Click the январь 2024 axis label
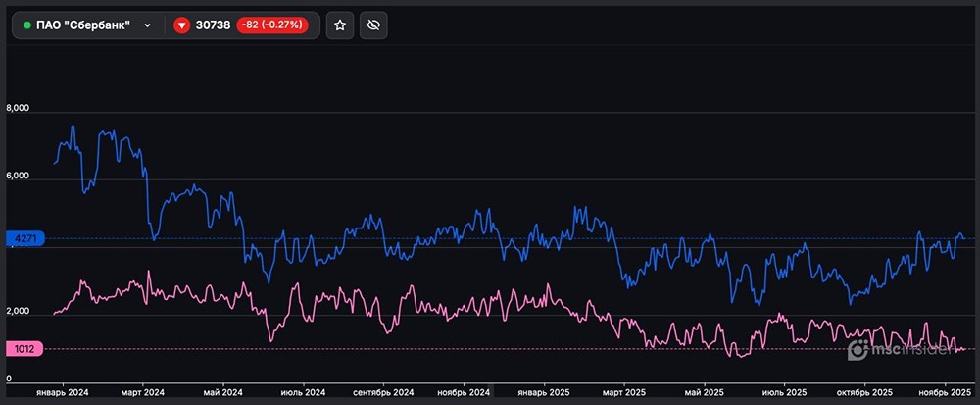Screen dimensions: 980x405 pyautogui.click(x=62, y=391)
